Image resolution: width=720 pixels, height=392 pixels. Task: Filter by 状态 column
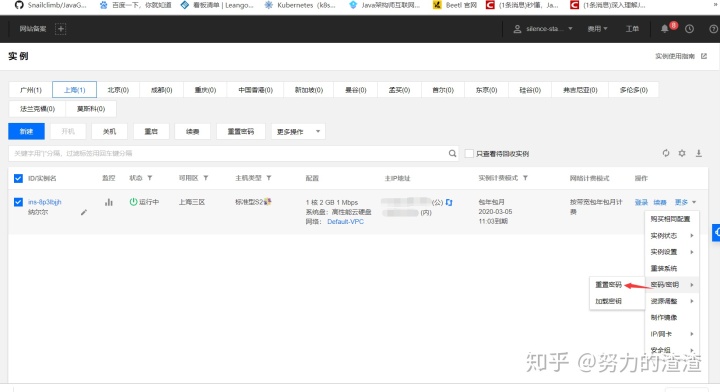150,178
